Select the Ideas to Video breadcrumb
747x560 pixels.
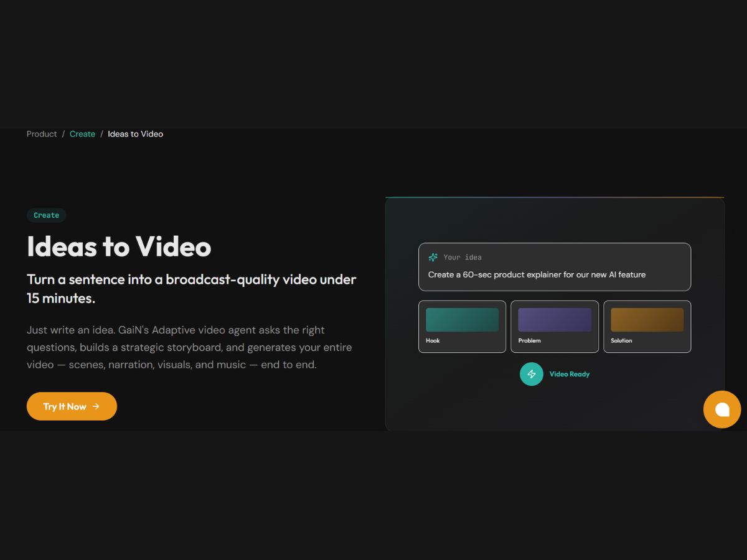(x=135, y=134)
